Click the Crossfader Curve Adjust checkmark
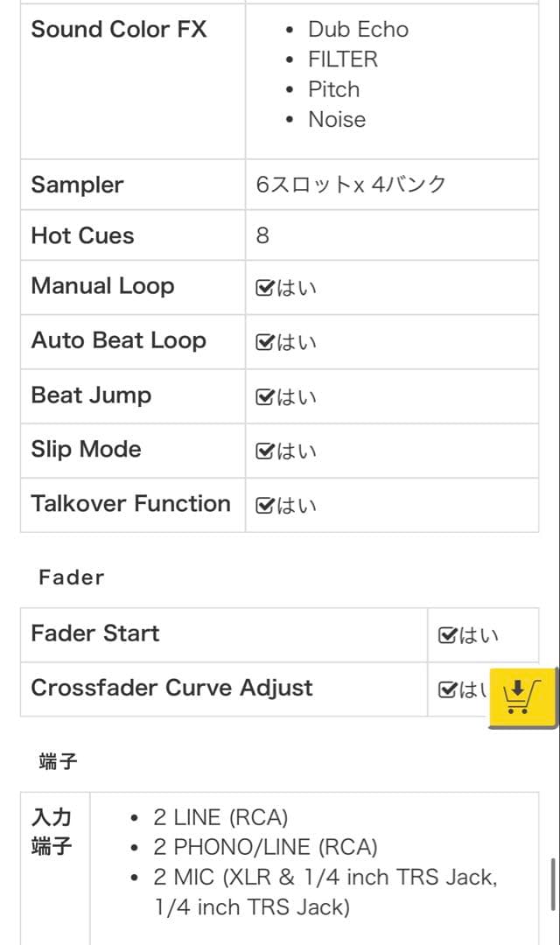The width and height of the screenshot is (560, 945). [x=446, y=689]
